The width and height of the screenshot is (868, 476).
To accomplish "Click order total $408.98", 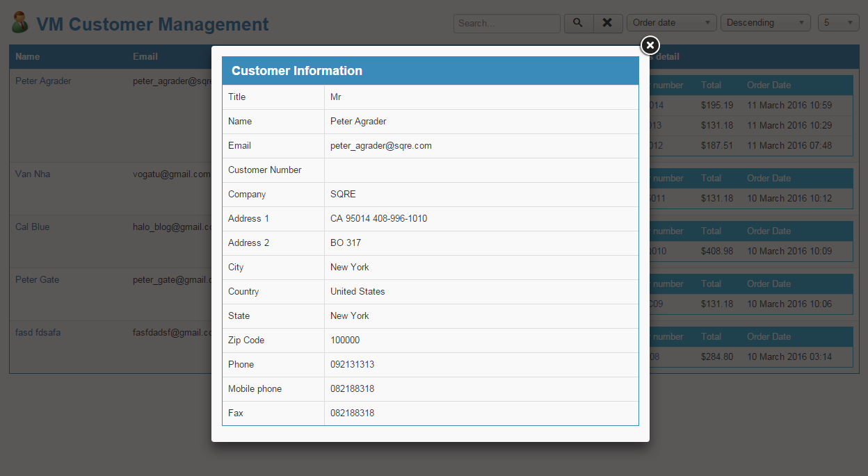I will (717, 251).
